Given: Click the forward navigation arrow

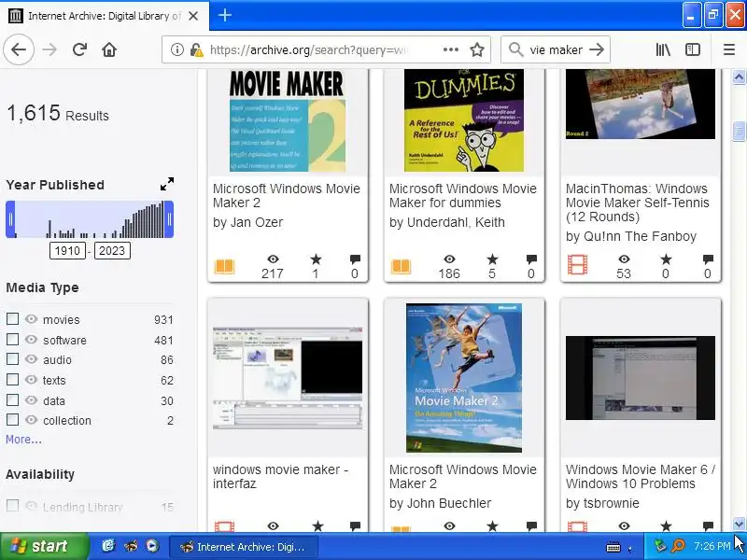Looking at the screenshot, I should pyautogui.click(x=49, y=49).
